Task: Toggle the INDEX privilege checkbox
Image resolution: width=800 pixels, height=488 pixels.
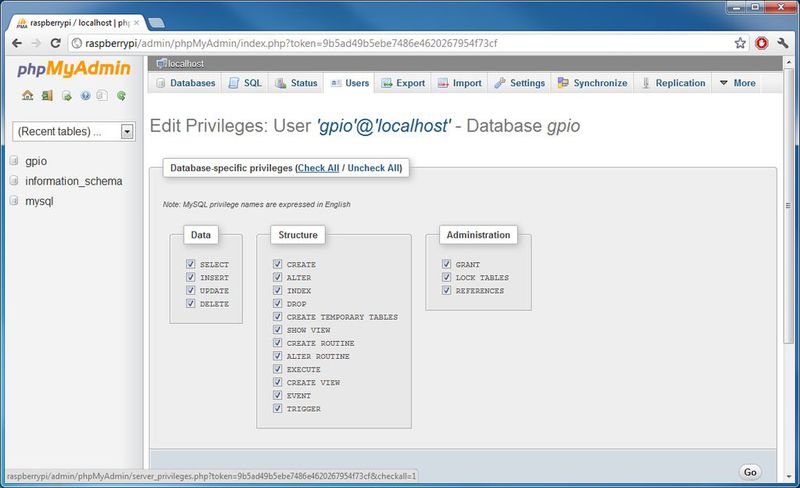Action: point(278,290)
